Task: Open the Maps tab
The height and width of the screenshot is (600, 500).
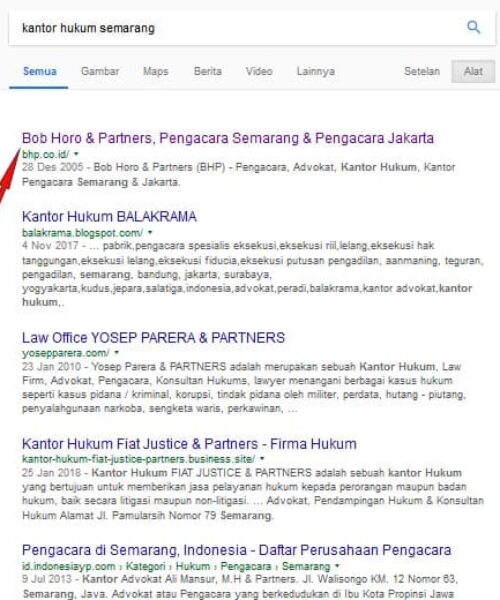Action: [155, 71]
